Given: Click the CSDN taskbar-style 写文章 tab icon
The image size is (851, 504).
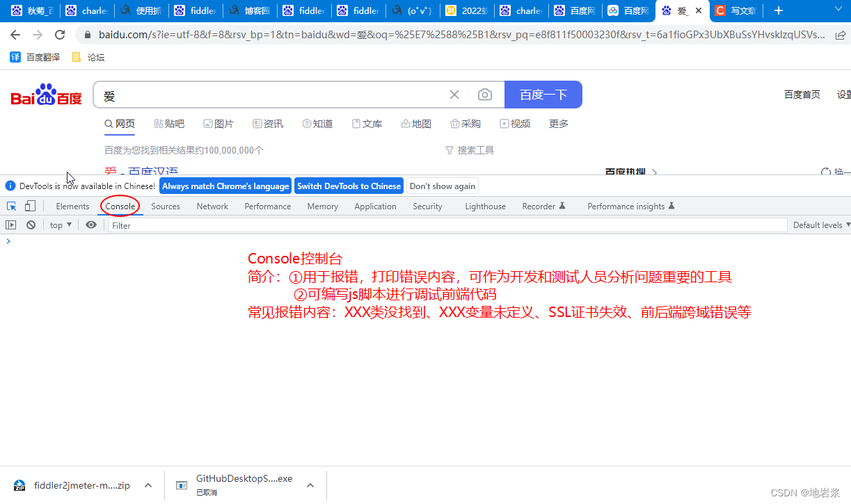Looking at the screenshot, I should pyautogui.click(x=722, y=10).
